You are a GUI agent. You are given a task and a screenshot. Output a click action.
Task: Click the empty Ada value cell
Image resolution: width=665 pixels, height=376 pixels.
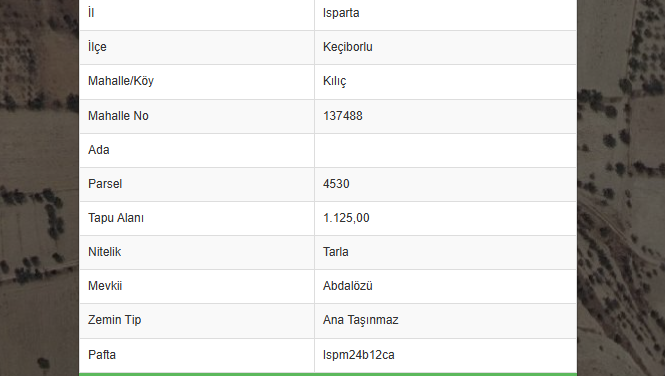[x=445, y=150]
